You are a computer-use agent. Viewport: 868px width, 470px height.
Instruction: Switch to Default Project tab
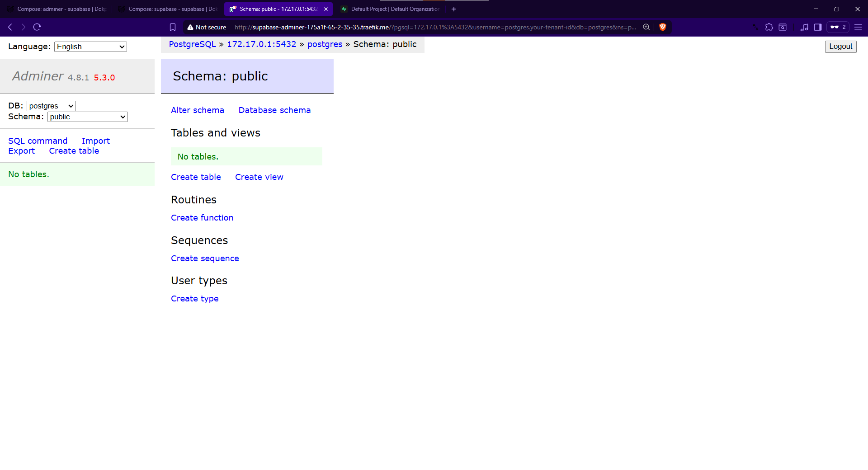390,9
